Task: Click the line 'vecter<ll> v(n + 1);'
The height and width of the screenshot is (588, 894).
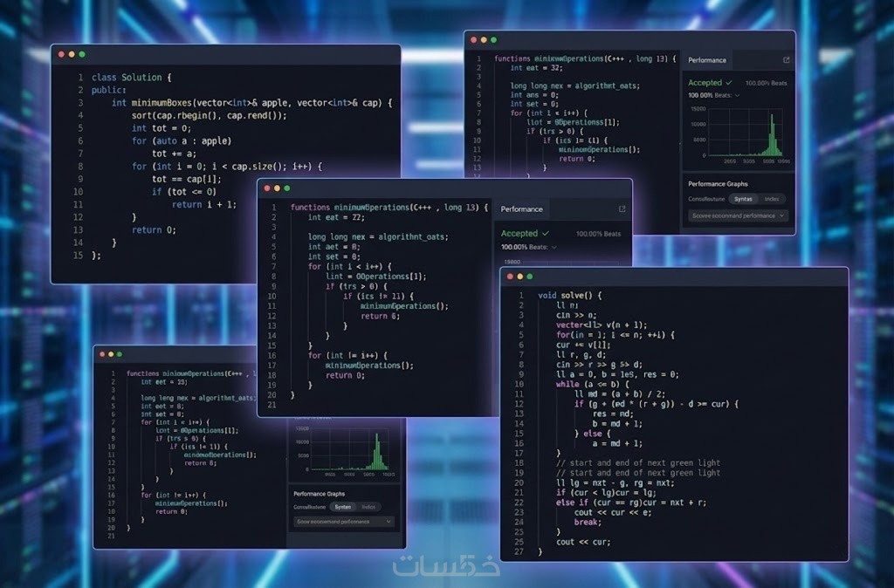Action: point(602,325)
